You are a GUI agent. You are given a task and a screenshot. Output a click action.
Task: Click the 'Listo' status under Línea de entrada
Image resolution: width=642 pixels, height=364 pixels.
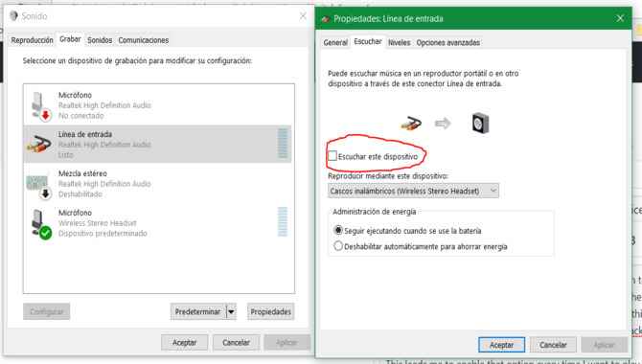(x=65, y=155)
